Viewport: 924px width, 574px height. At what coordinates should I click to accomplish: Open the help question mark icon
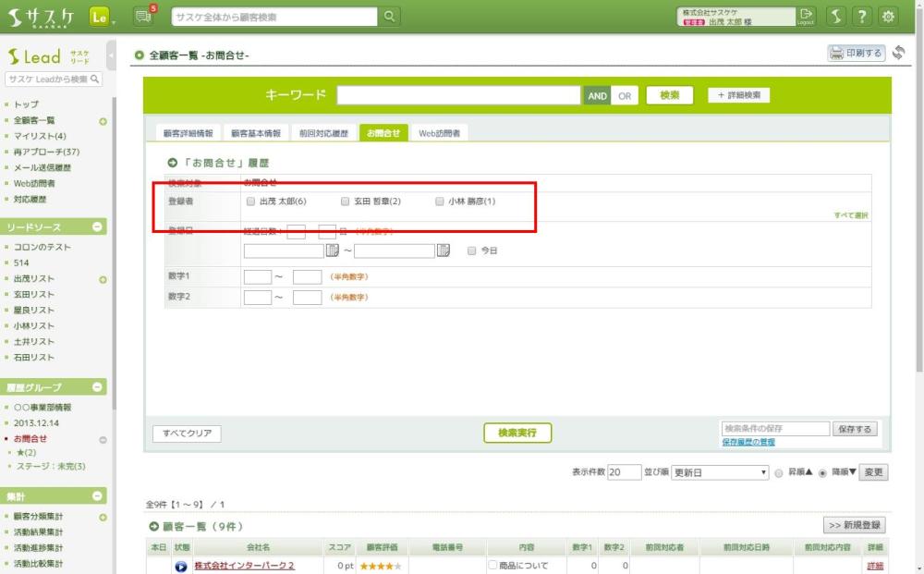(x=861, y=16)
